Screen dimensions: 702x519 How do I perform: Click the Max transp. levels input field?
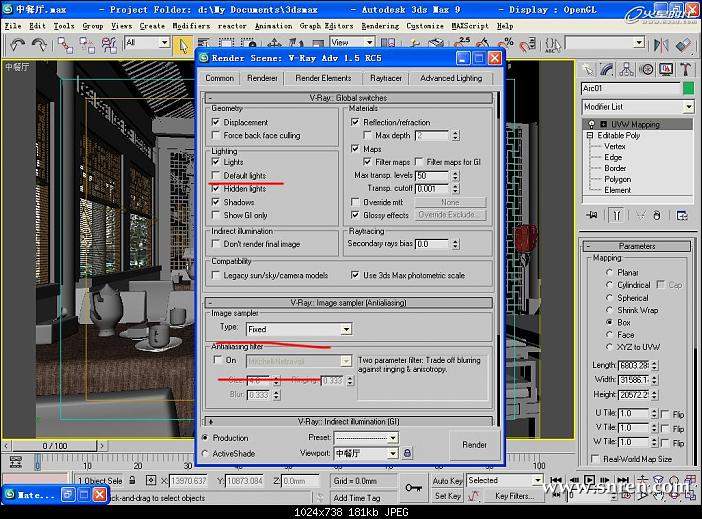[x=430, y=175]
